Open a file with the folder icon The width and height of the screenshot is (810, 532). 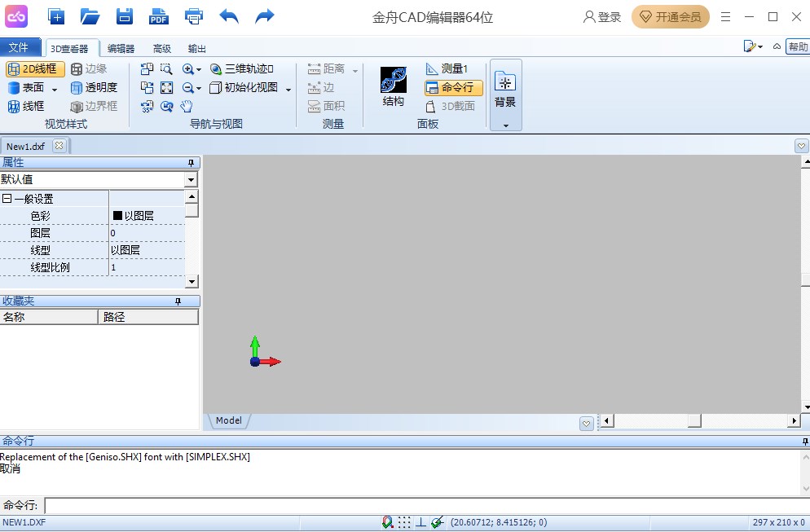[90, 16]
